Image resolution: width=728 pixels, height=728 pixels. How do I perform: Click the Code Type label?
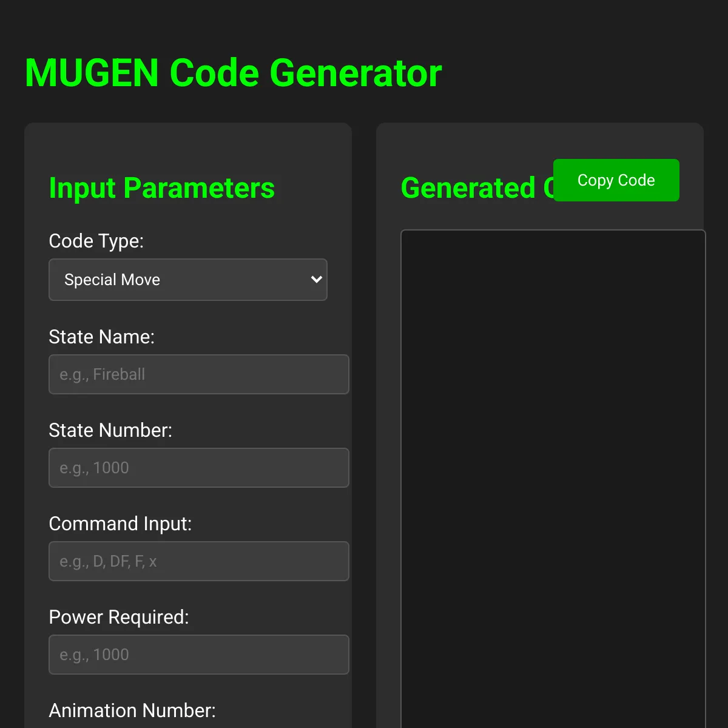pos(96,241)
